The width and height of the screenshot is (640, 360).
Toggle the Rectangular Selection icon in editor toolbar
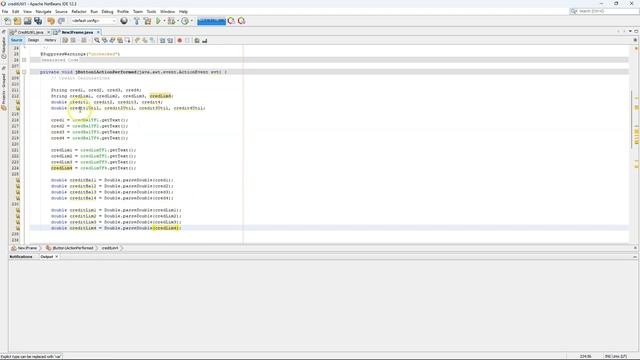(128, 40)
